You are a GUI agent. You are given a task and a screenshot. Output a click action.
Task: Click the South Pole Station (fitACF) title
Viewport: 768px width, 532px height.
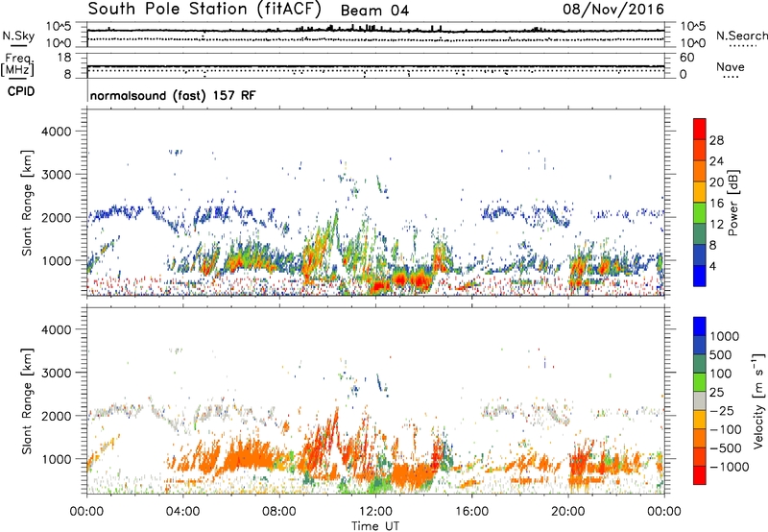tap(204, 10)
